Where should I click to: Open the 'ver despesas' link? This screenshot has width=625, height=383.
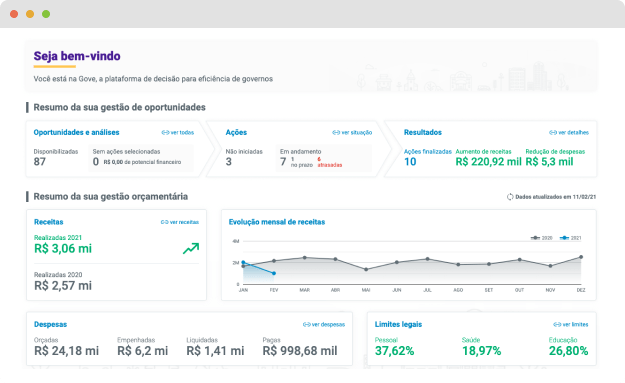click(x=324, y=325)
